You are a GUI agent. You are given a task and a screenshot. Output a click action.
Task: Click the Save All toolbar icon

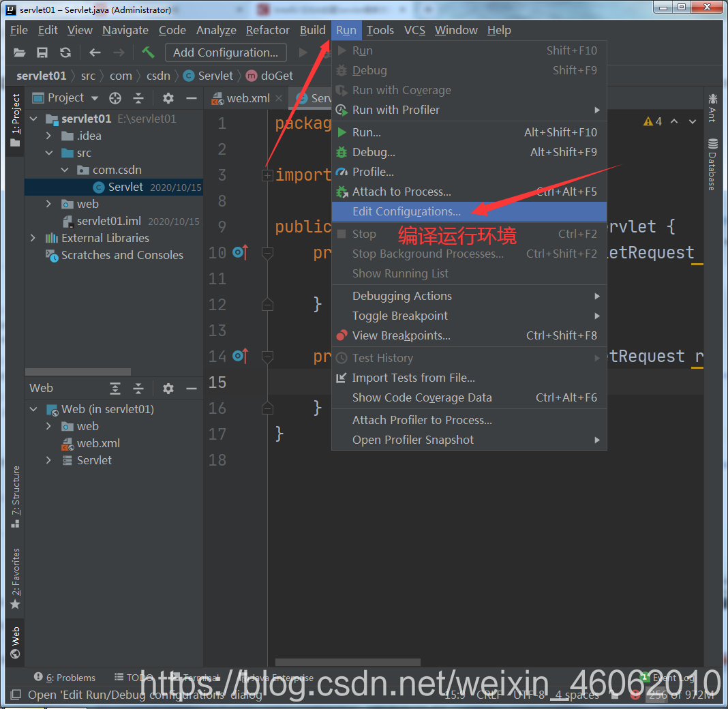pos(42,52)
